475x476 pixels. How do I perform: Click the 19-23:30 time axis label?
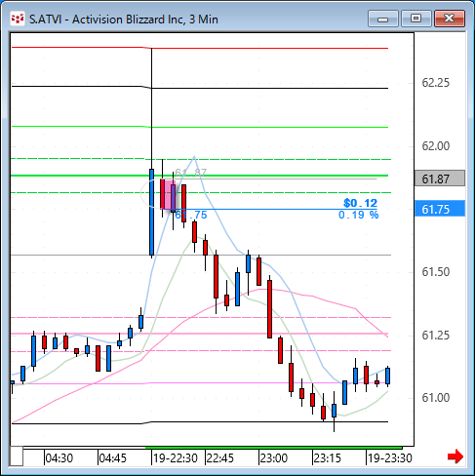390,458
